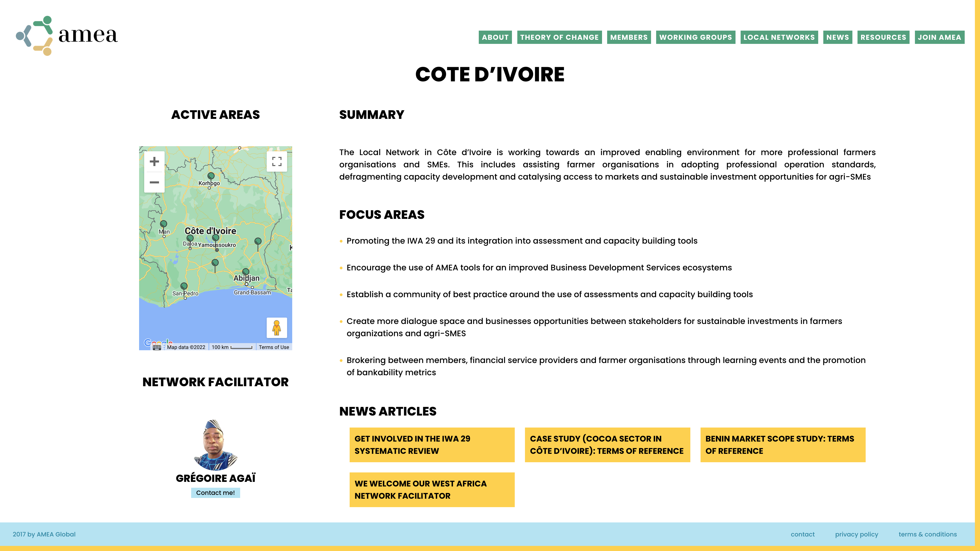980x551 pixels.
Task: Click the privacy policy footer link
Action: [x=856, y=534]
